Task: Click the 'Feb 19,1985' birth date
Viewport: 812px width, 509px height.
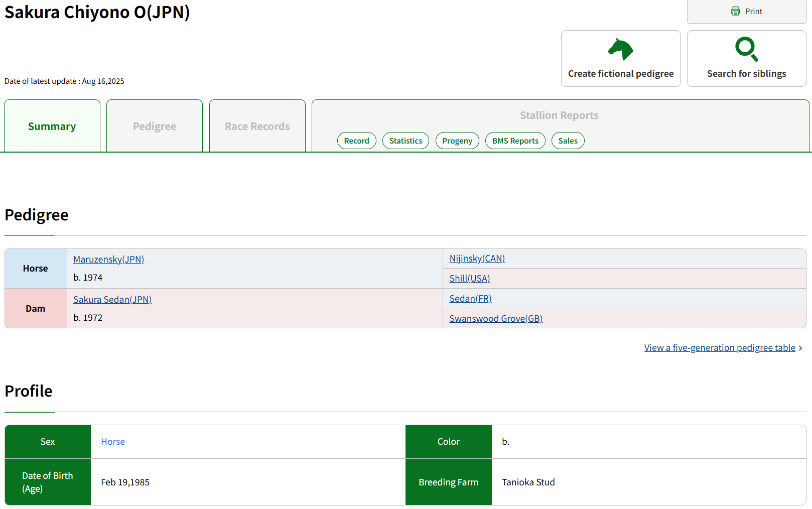Action: click(125, 482)
